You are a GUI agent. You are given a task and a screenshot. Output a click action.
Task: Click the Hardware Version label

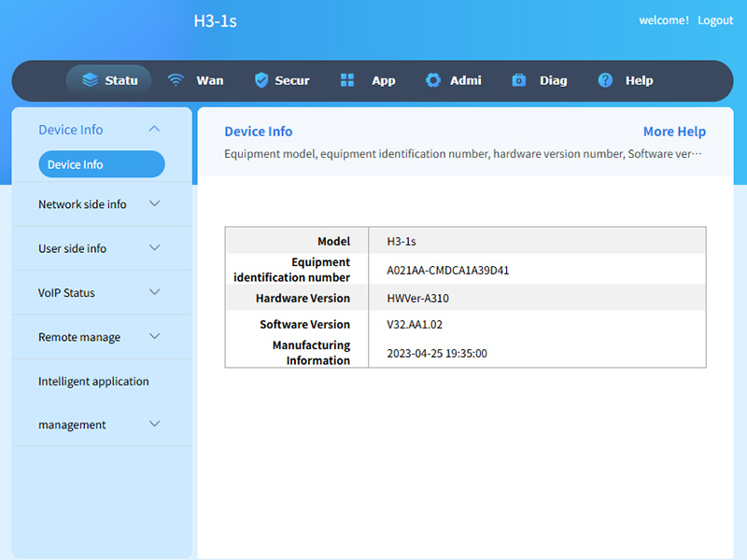pos(303,298)
